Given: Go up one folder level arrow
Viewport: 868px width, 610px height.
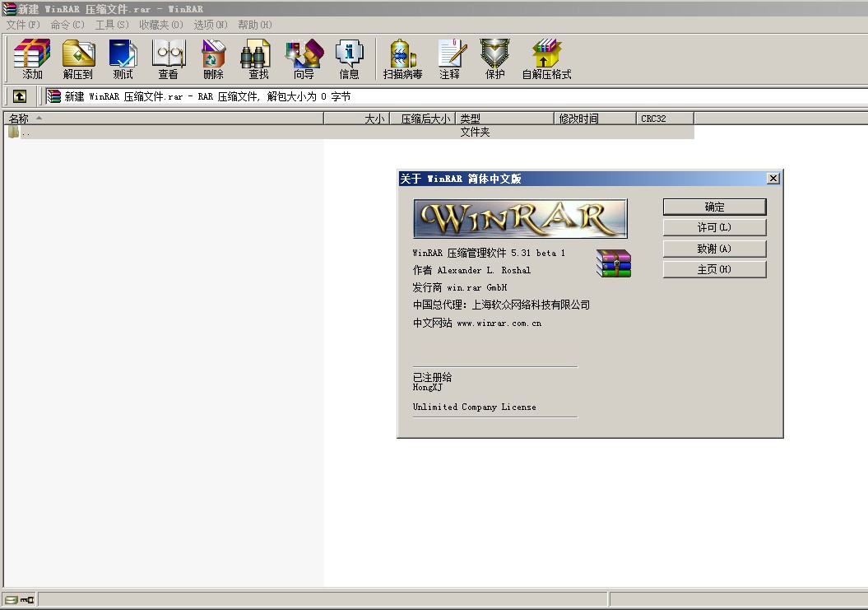Looking at the screenshot, I should (20, 96).
